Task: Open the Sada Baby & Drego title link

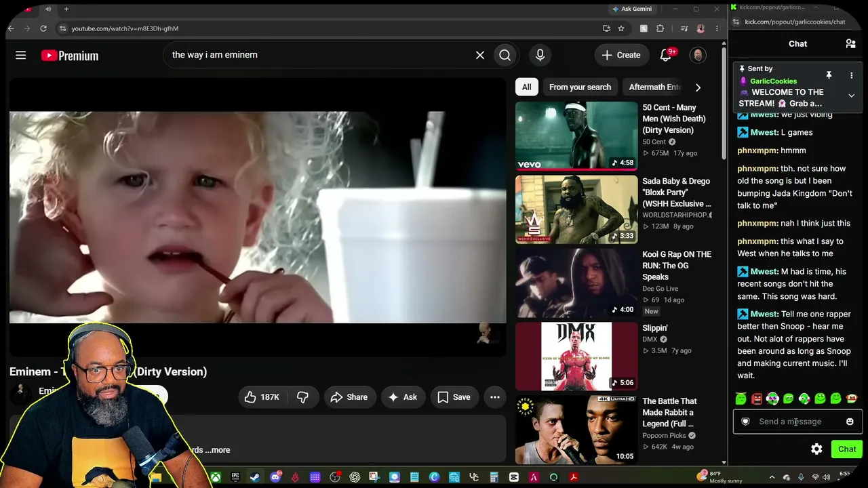Action: [677, 192]
